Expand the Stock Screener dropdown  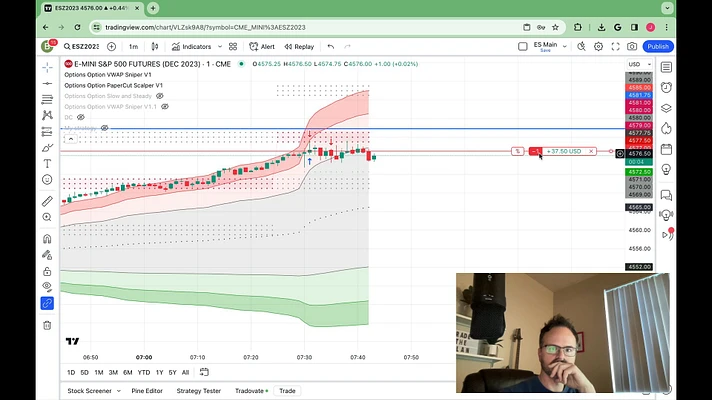tap(119, 391)
